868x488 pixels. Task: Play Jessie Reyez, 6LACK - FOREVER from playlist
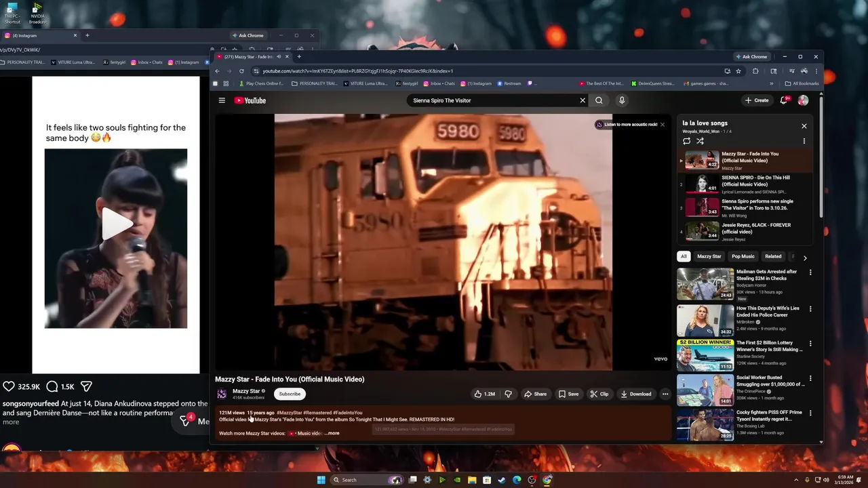coord(746,231)
